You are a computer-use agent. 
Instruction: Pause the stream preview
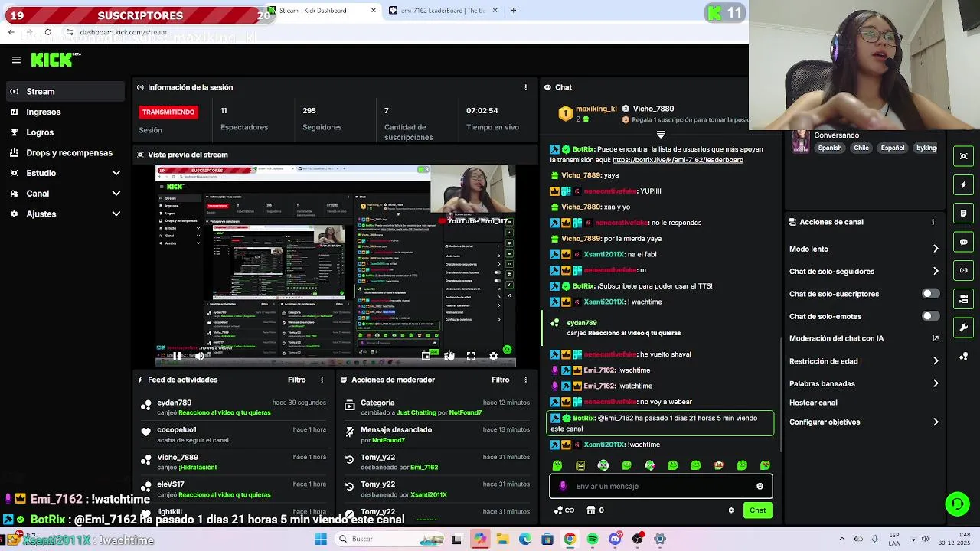point(177,356)
